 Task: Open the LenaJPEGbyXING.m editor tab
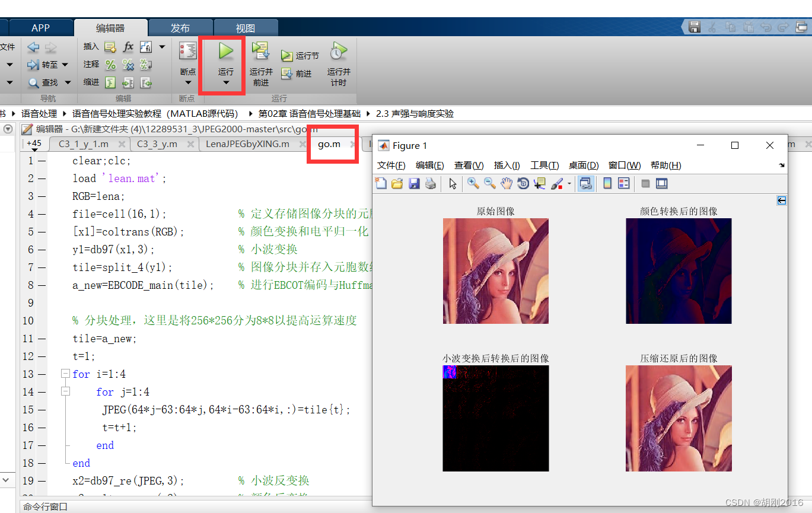[x=247, y=144]
